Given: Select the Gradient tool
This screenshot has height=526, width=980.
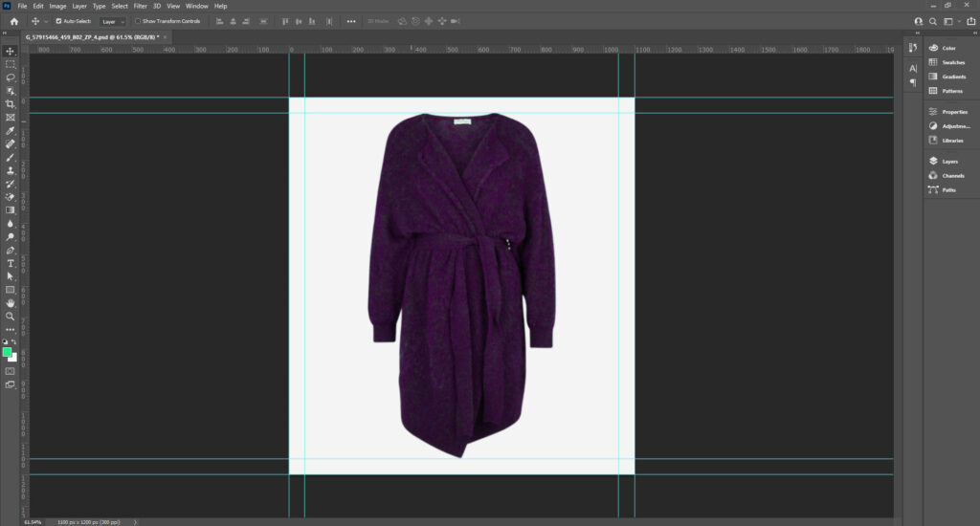Looking at the screenshot, I should tap(10, 209).
